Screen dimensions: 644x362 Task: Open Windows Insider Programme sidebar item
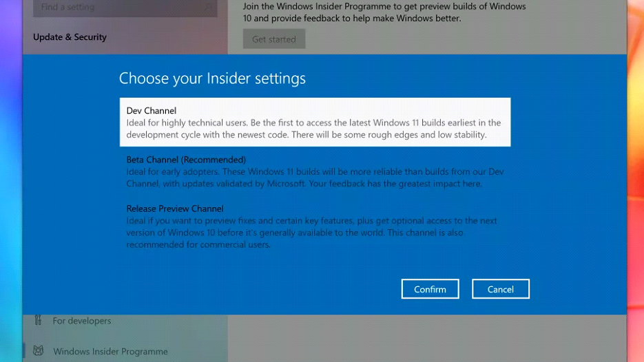point(125,351)
